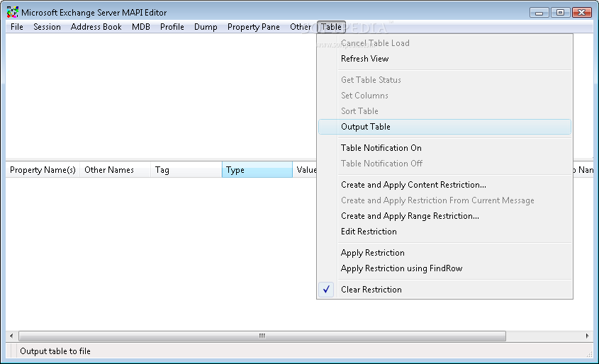Minimize the MAPI Editor window
This screenshot has width=599, height=364.
(539, 13)
